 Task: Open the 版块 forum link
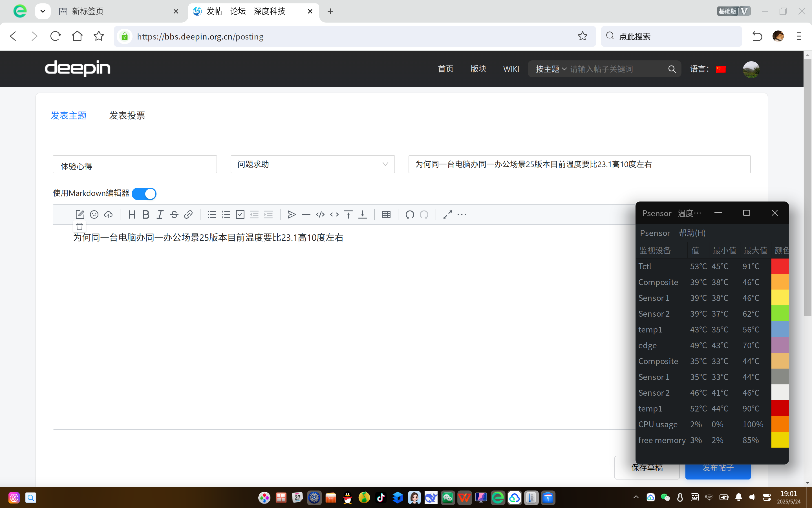pyautogui.click(x=478, y=69)
